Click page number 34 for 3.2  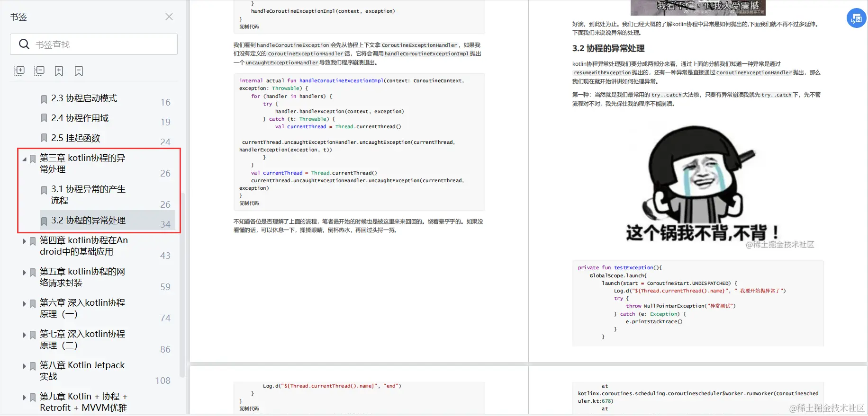[x=165, y=224]
